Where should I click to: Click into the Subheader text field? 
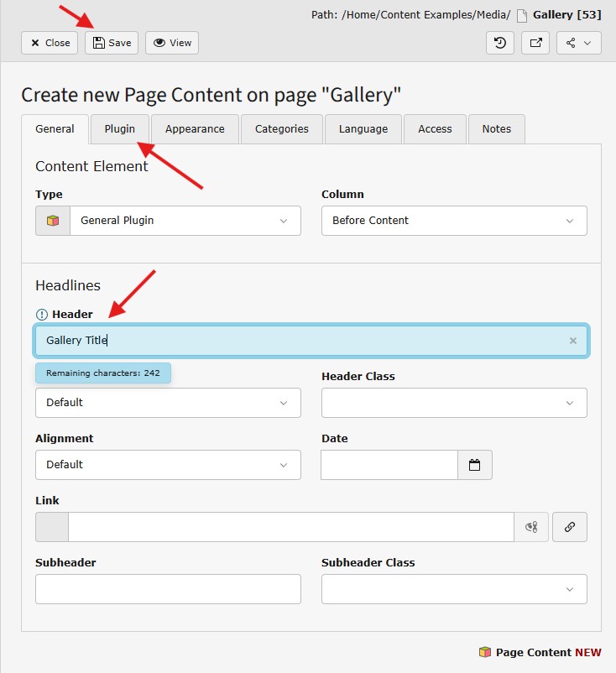[x=168, y=589]
